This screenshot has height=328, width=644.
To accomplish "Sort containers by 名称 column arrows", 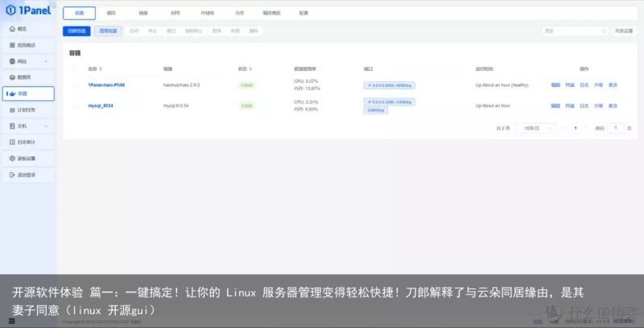I will pyautogui.click(x=101, y=69).
